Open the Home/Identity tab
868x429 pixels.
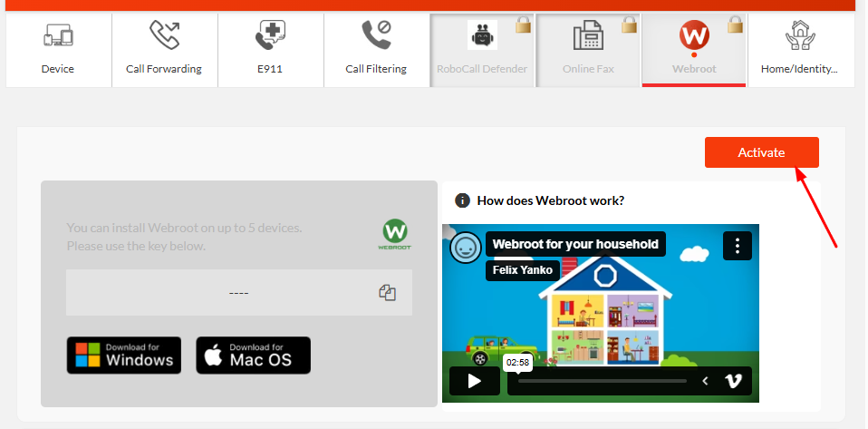800,50
